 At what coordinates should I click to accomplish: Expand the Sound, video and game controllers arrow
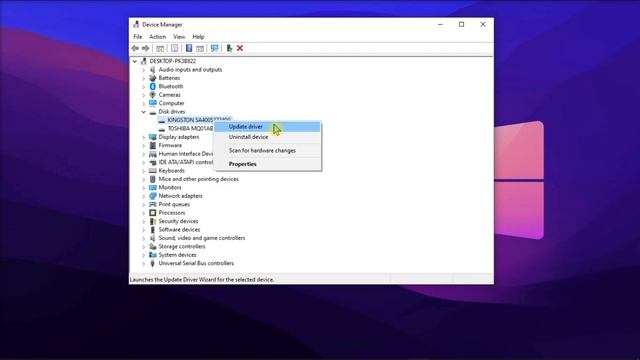143,238
